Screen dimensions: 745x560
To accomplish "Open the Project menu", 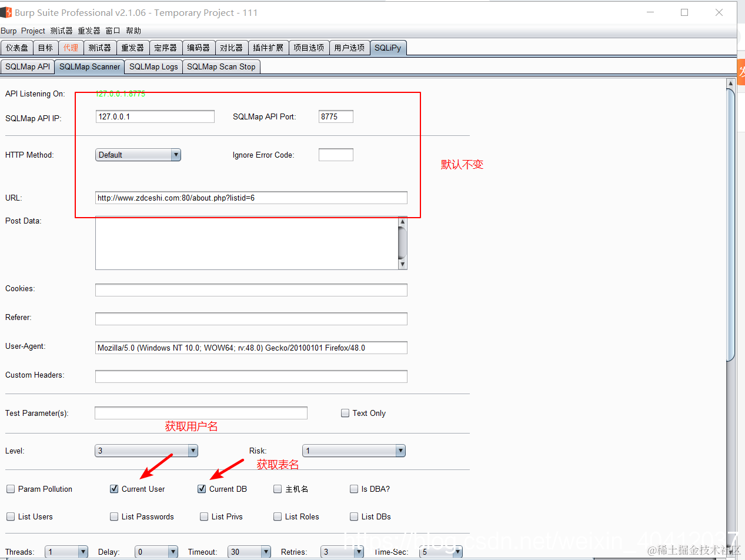I will click(x=33, y=31).
